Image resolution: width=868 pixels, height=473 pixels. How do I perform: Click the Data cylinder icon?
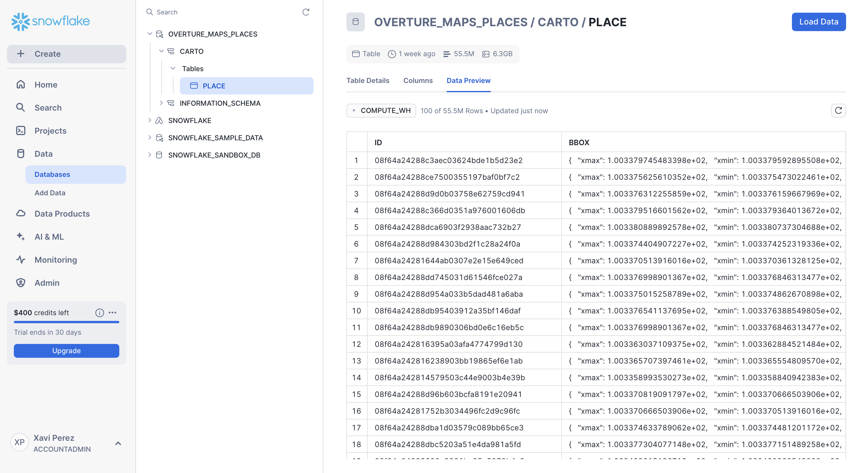[21, 154]
